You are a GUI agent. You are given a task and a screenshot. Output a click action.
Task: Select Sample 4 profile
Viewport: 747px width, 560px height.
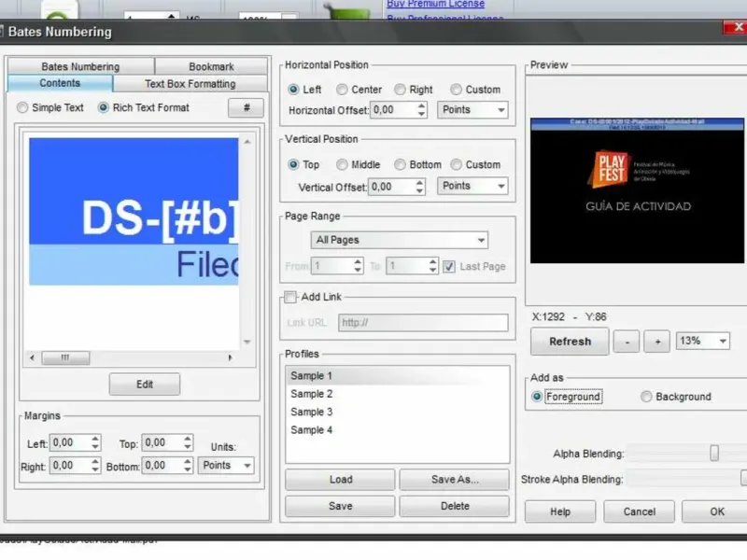pyautogui.click(x=398, y=430)
